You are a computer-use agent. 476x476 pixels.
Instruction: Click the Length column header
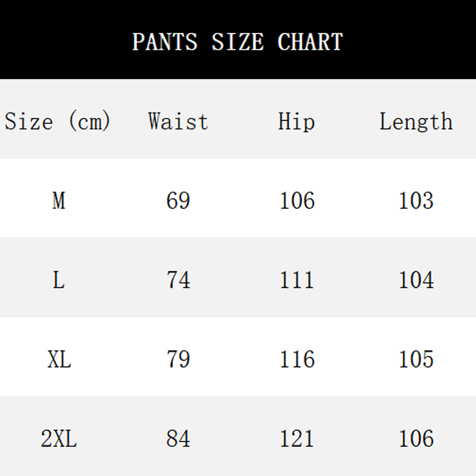[x=416, y=122]
